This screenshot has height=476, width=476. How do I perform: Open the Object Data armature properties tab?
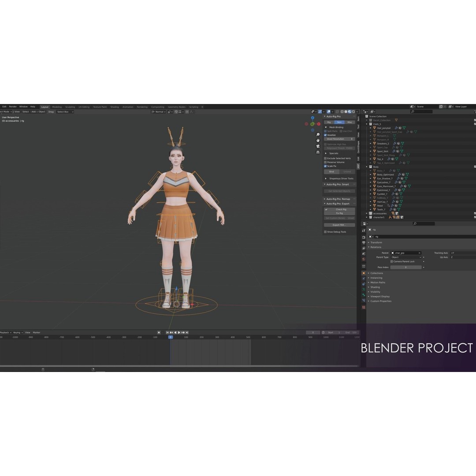click(364, 289)
